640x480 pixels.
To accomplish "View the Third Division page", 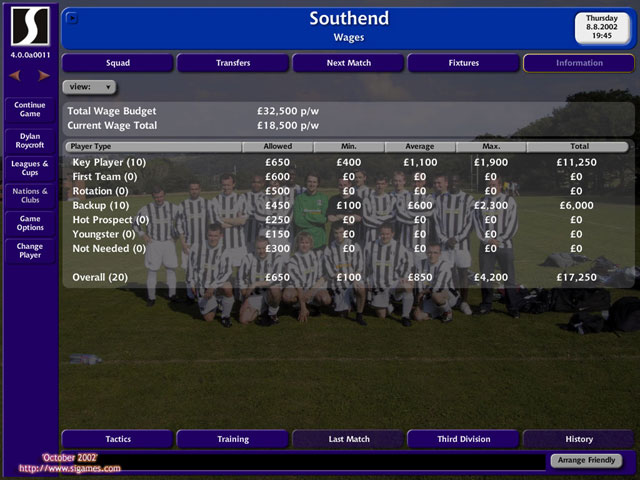I will pos(463,439).
